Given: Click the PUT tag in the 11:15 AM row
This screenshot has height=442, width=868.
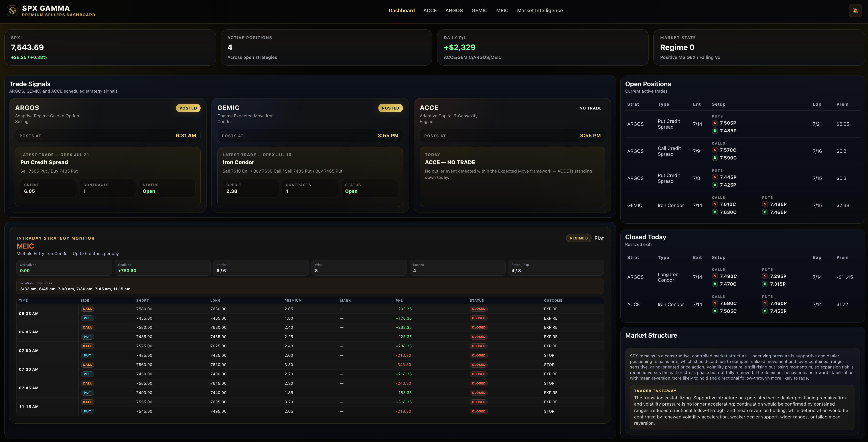Looking at the screenshot, I should [x=87, y=412].
